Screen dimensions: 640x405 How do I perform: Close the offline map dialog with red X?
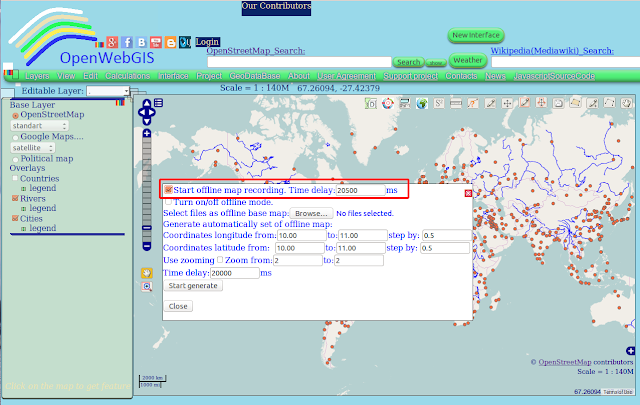pos(468,193)
